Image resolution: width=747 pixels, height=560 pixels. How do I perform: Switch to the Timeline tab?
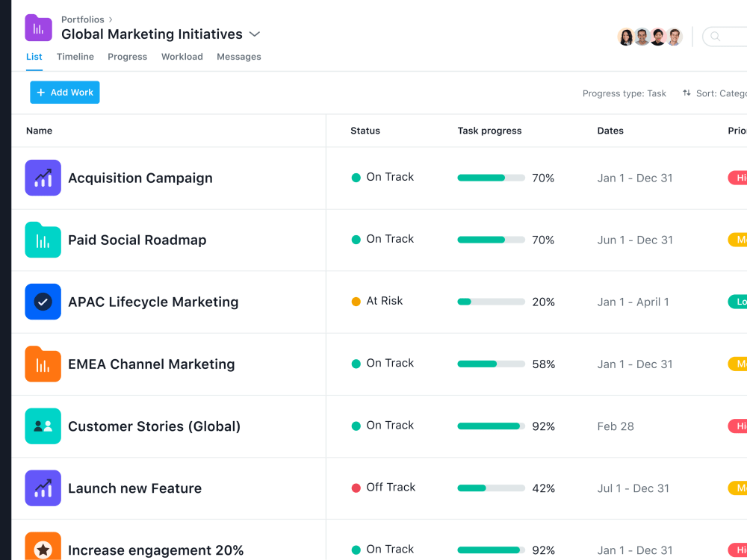75,57
